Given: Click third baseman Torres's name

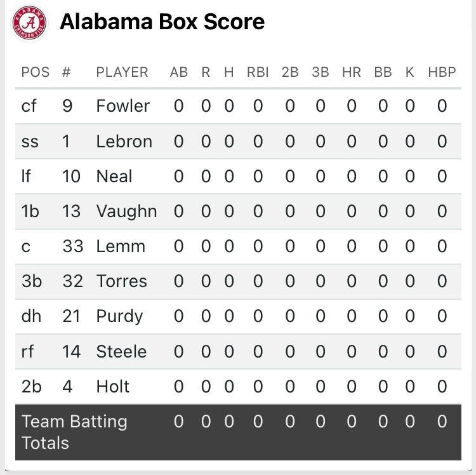Looking at the screenshot, I should click(x=121, y=281).
